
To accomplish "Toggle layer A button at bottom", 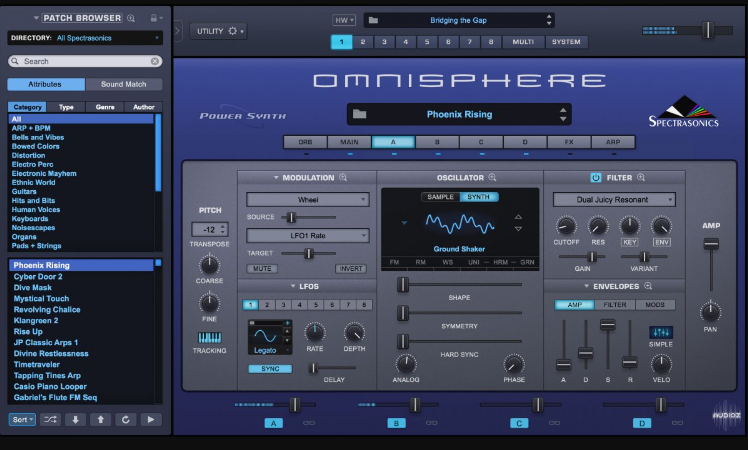I will 273,423.
